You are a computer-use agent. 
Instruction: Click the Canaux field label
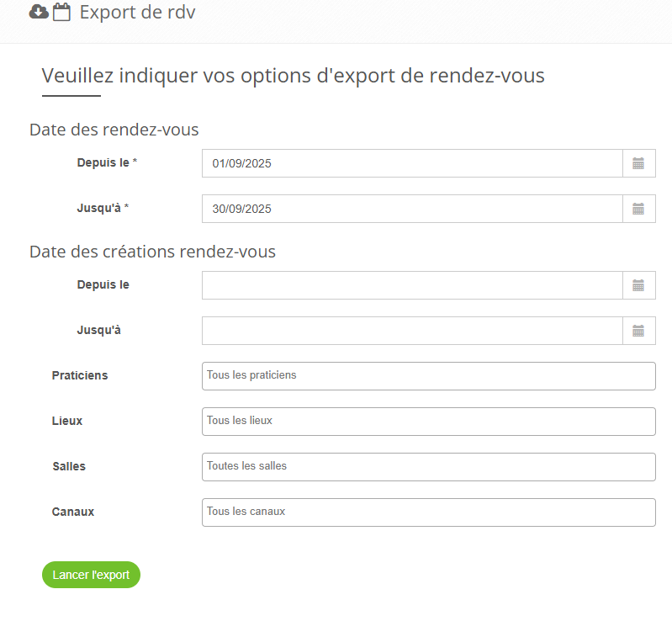tap(72, 512)
